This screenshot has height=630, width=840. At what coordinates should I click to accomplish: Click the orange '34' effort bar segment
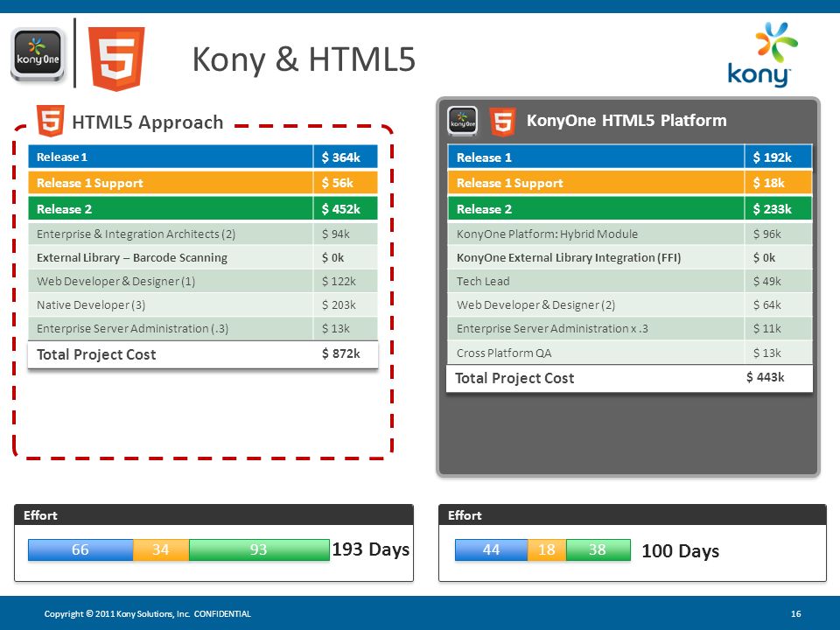(x=161, y=549)
